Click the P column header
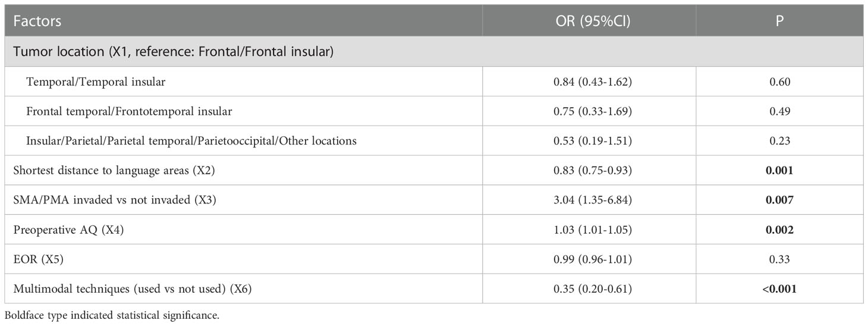This screenshot has height=326, width=868. tap(779, 21)
